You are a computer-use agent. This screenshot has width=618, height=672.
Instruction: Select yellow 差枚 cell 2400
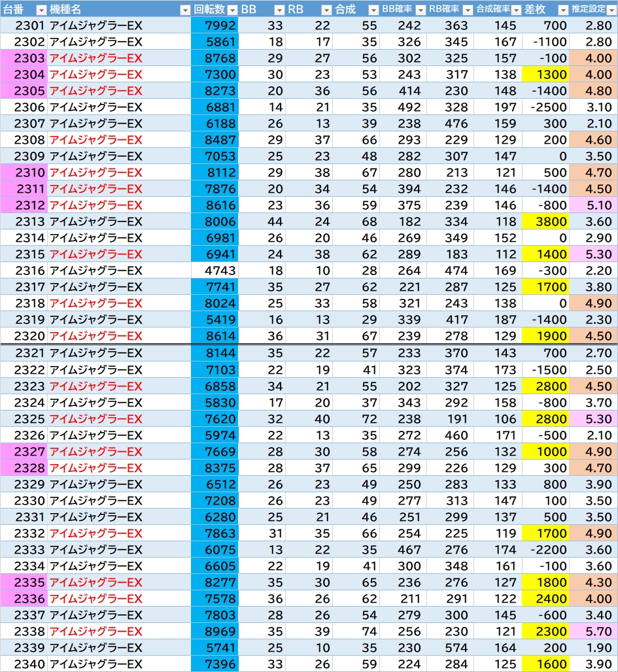coord(545,599)
